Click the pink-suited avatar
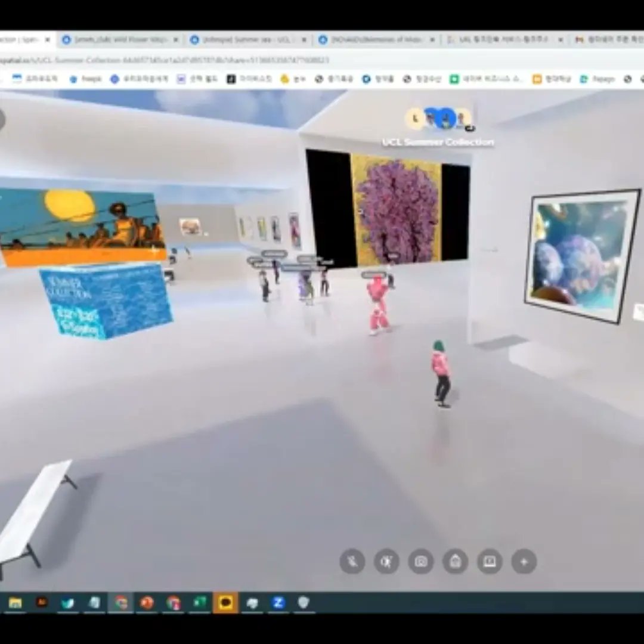The image size is (644, 644). 378,306
